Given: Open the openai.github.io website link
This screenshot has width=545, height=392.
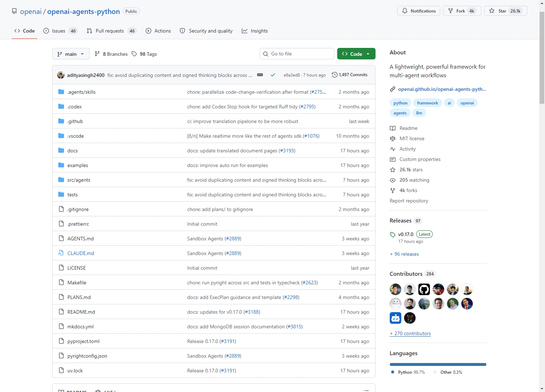Looking at the screenshot, I should click(x=442, y=89).
